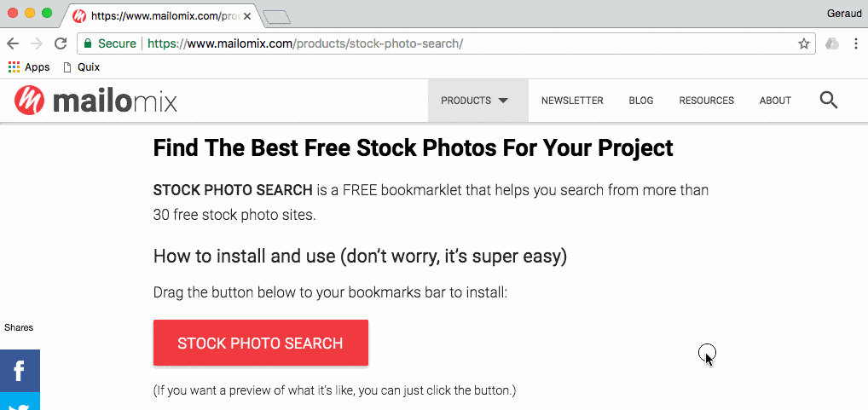
Task: Open RESOURCES in navigation
Action: click(x=706, y=101)
